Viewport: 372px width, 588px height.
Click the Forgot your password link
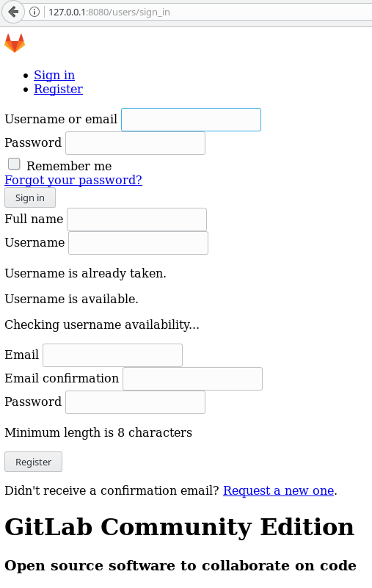click(73, 180)
